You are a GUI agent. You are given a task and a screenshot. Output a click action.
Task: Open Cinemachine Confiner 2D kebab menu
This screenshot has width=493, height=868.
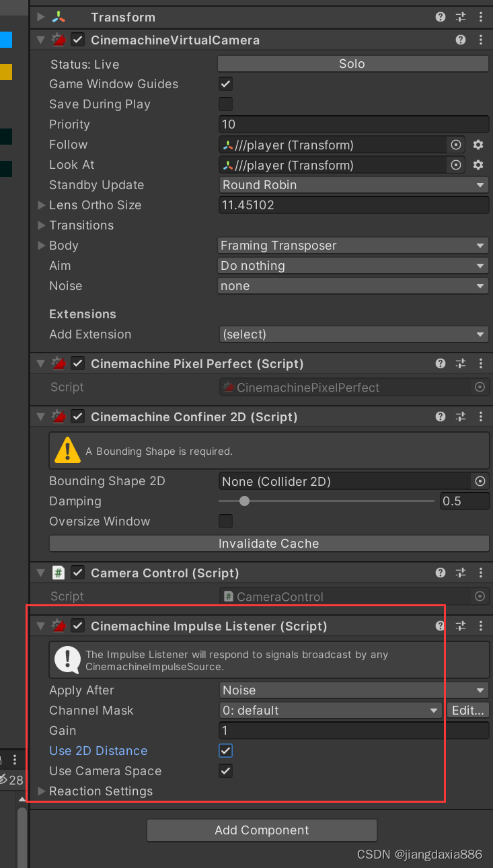tap(480, 417)
